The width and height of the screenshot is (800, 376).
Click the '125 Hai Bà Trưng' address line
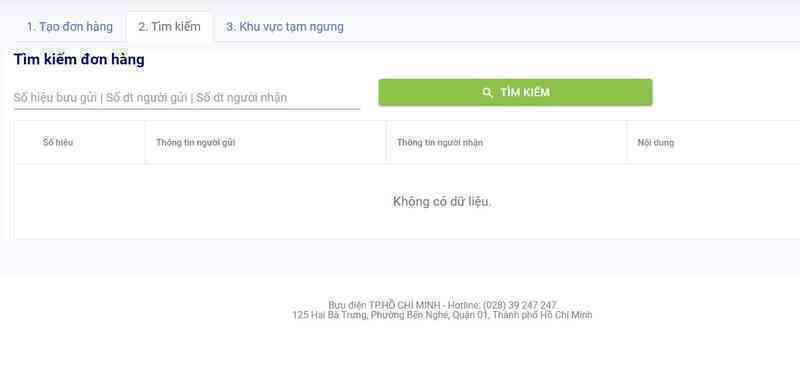click(442, 315)
